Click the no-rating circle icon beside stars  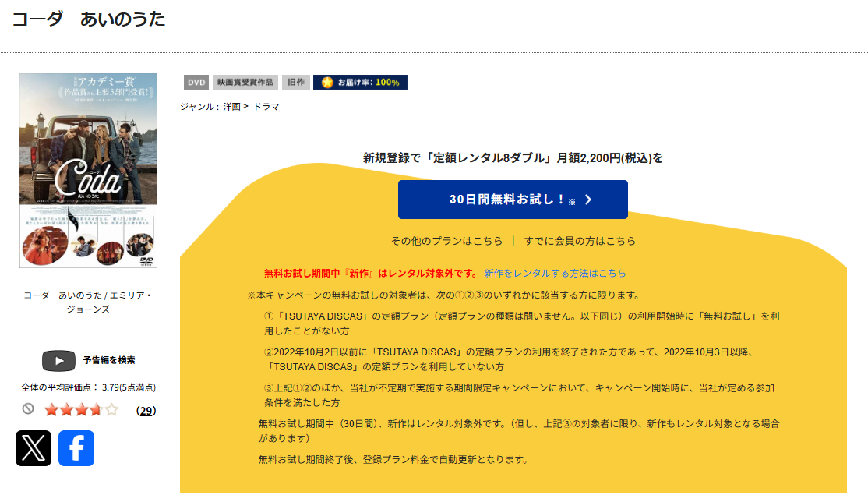click(x=28, y=409)
